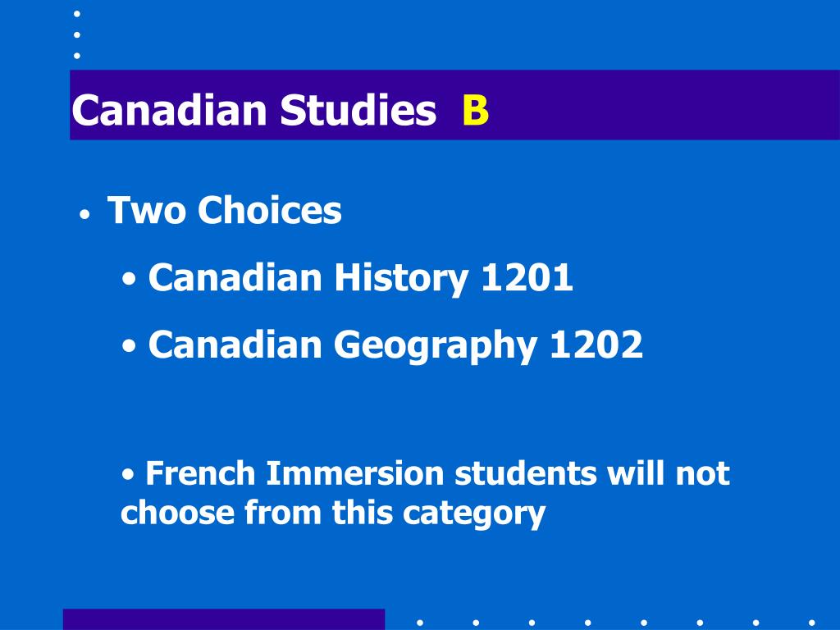The image size is (840, 630).
Task: Click the bullet before 'French Immersion'
Action: (x=127, y=474)
